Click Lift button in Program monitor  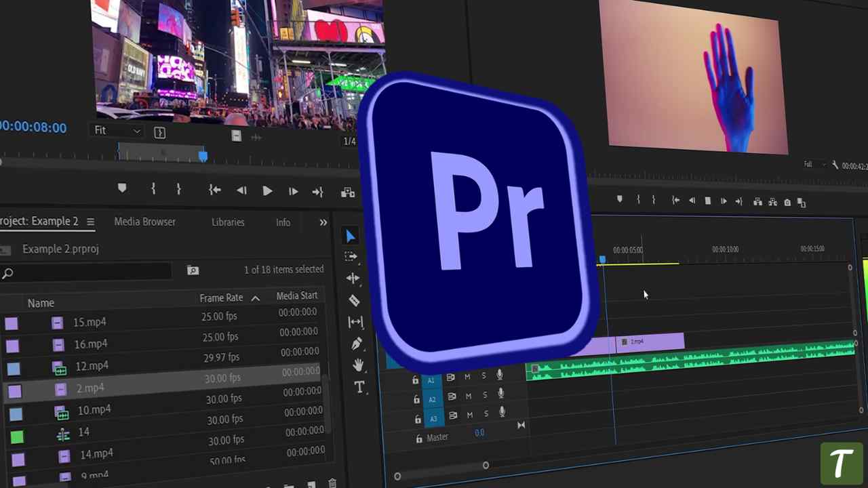click(x=757, y=202)
